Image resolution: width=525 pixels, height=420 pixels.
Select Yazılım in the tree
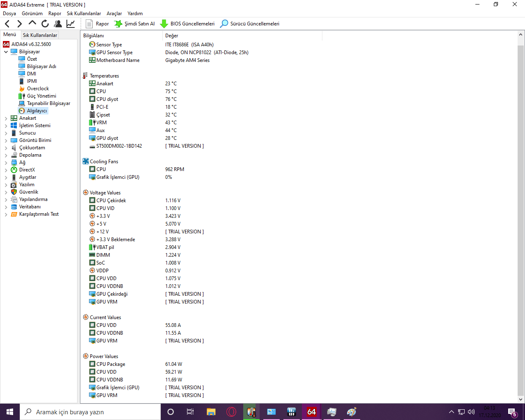27,185
